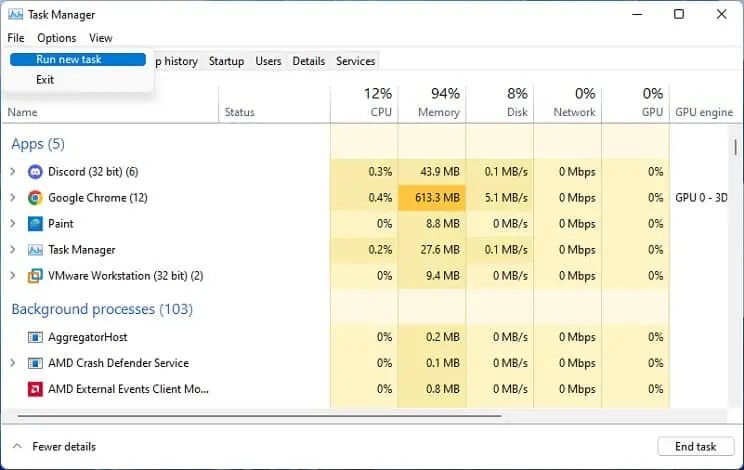Click the AggregatorHost process icon

pos(35,337)
